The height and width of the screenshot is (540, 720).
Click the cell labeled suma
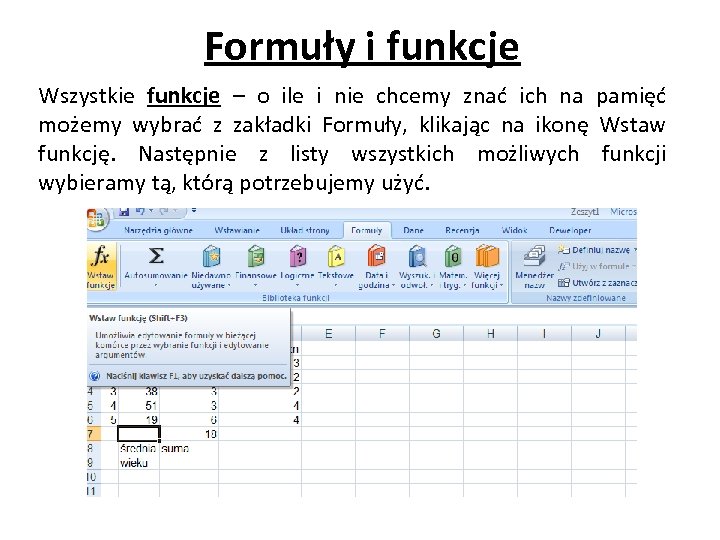coord(189,448)
